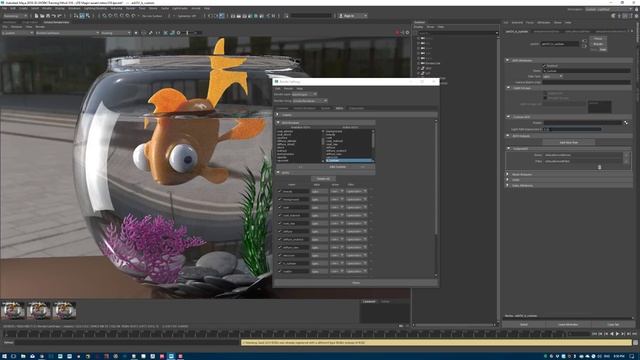This screenshot has height=360, width=640.
Task: Click the checker connect icon beside Shader field
Action: point(626,122)
